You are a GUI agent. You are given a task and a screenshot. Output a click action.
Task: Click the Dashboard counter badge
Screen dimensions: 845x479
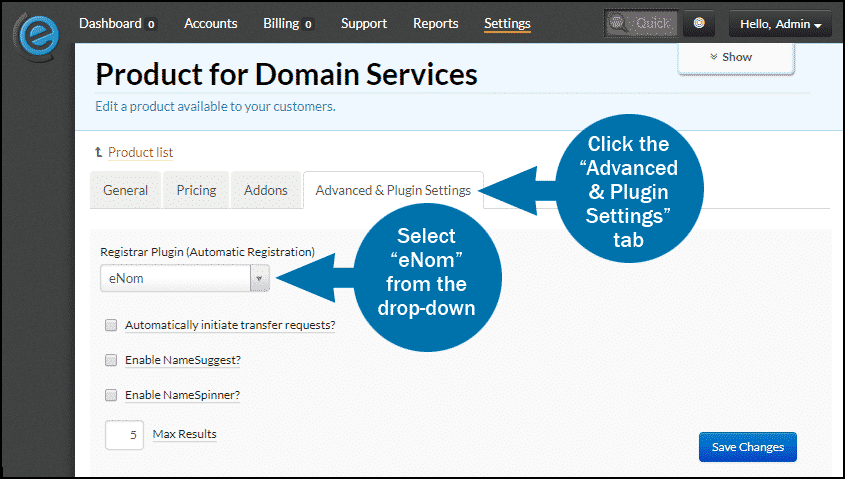151,24
